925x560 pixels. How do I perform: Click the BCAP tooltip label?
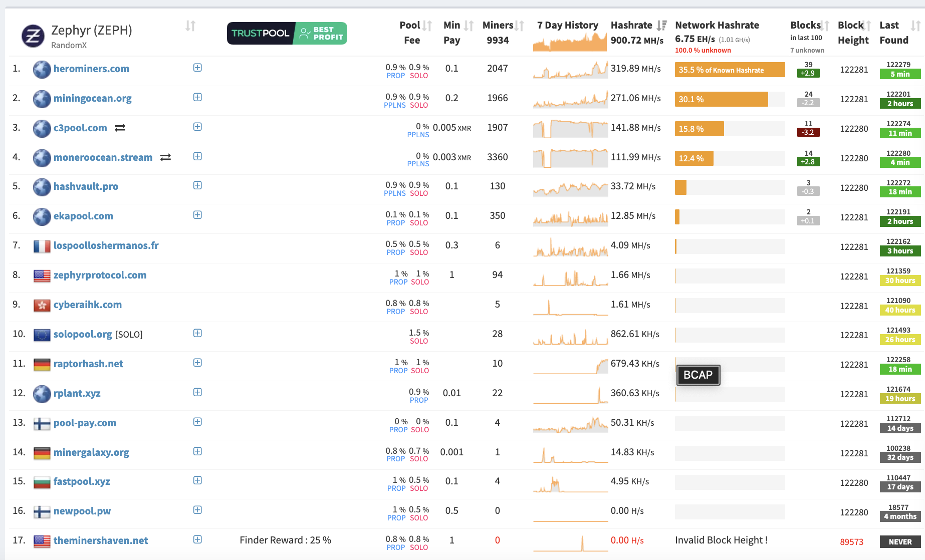(698, 375)
